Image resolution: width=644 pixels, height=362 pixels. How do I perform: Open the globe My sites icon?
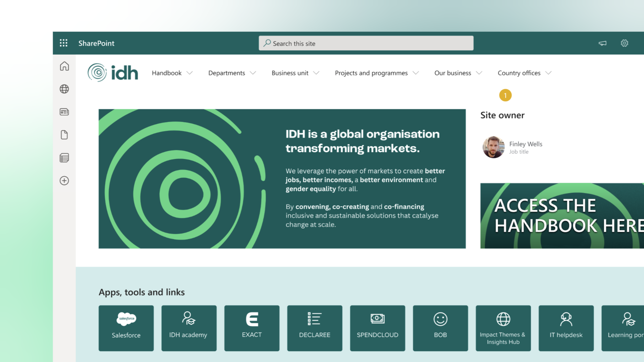(x=64, y=89)
